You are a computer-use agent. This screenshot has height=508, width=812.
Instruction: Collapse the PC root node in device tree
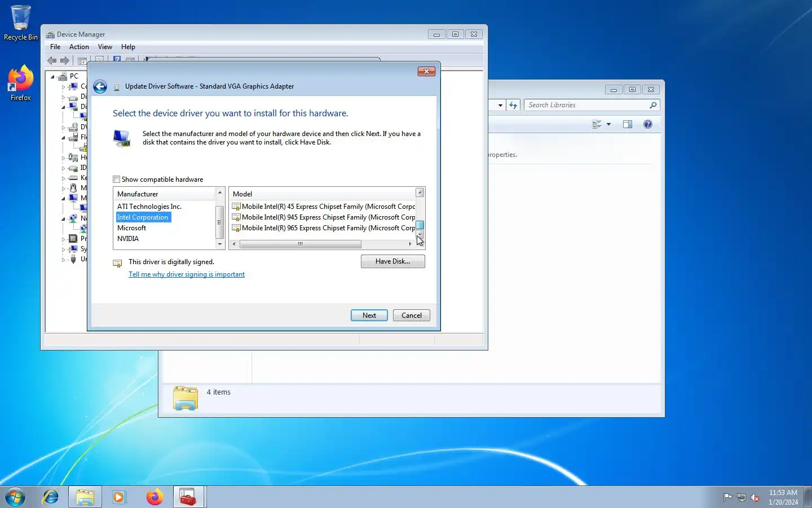53,77
